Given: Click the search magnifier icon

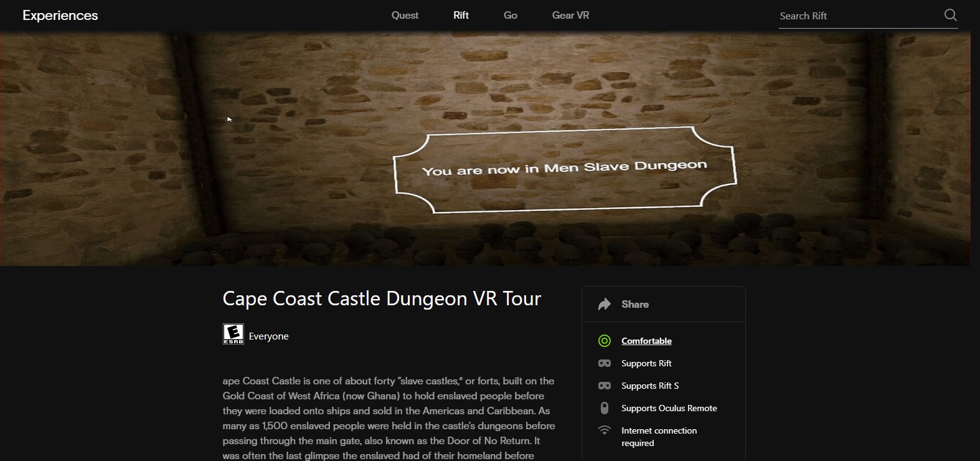Looking at the screenshot, I should [x=950, y=15].
